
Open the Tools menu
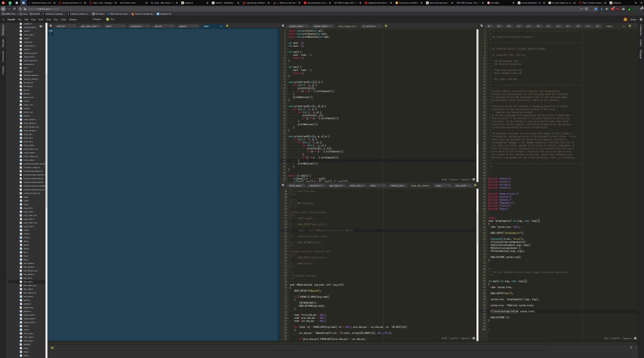pos(63,19)
